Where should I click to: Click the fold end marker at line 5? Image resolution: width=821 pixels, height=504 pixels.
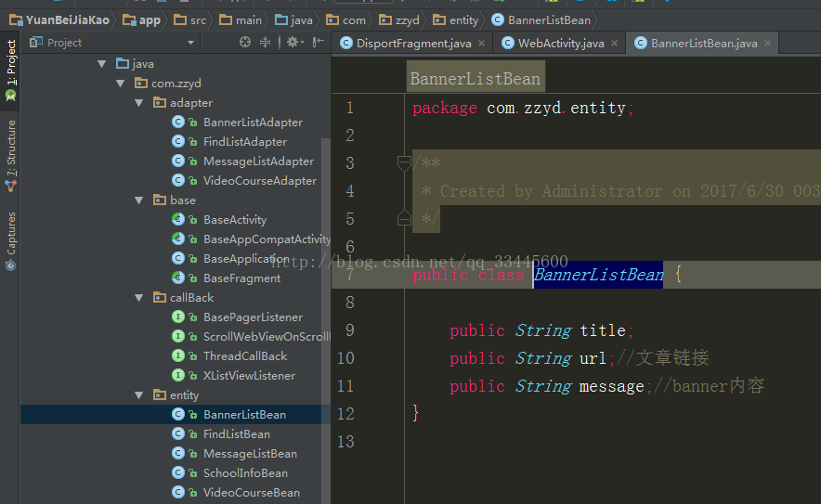pos(404,217)
